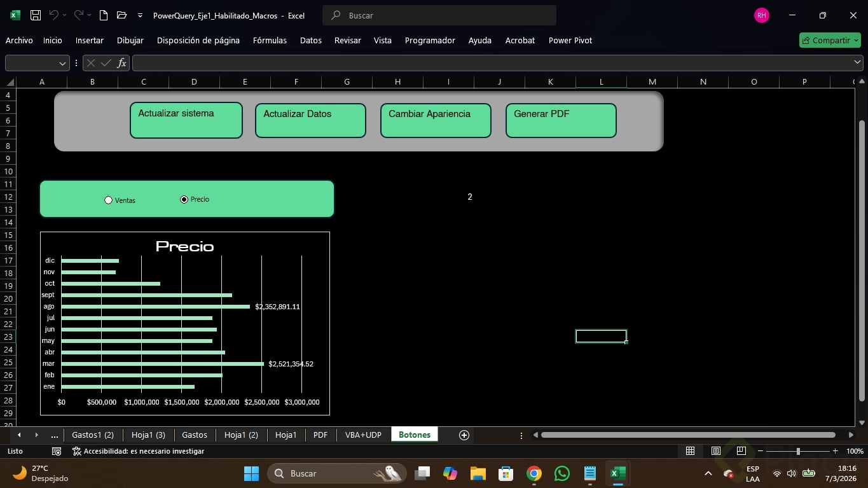Open Google Chrome from the taskbar
This screenshot has width=868, height=488.
tap(534, 473)
